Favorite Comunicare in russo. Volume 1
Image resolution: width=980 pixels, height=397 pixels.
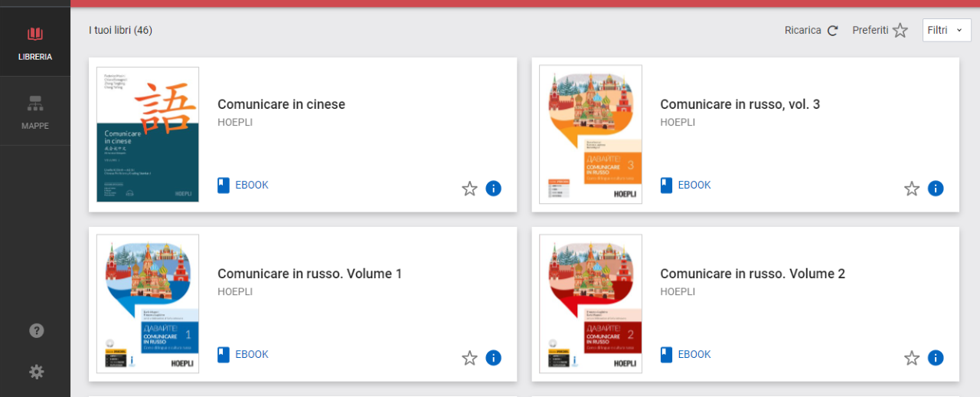click(469, 358)
